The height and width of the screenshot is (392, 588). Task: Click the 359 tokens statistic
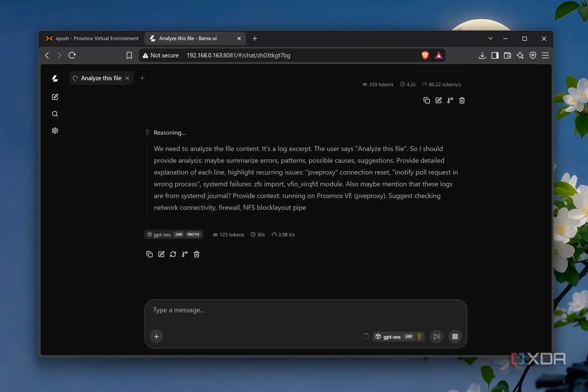click(x=378, y=84)
